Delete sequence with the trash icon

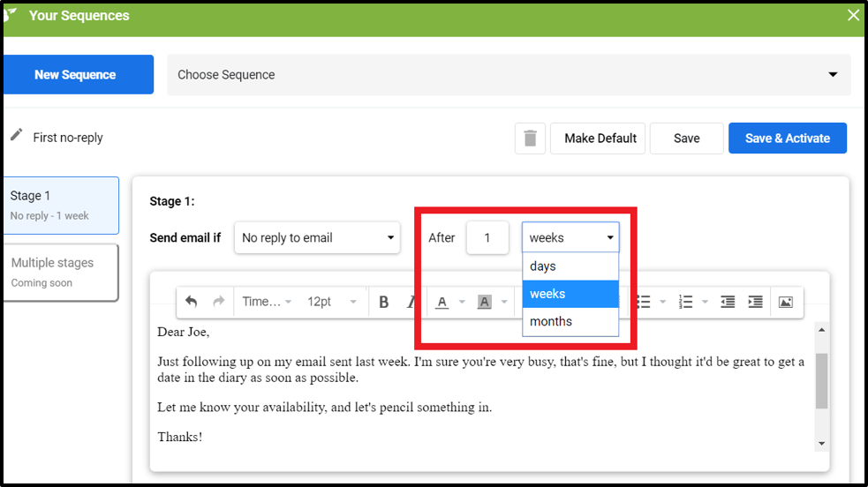pos(530,139)
